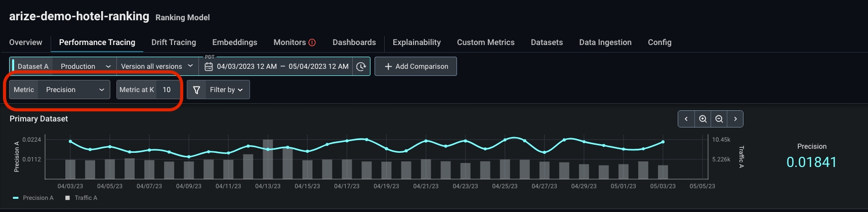
Task: Click the time refresh clock icon
Action: point(361,66)
